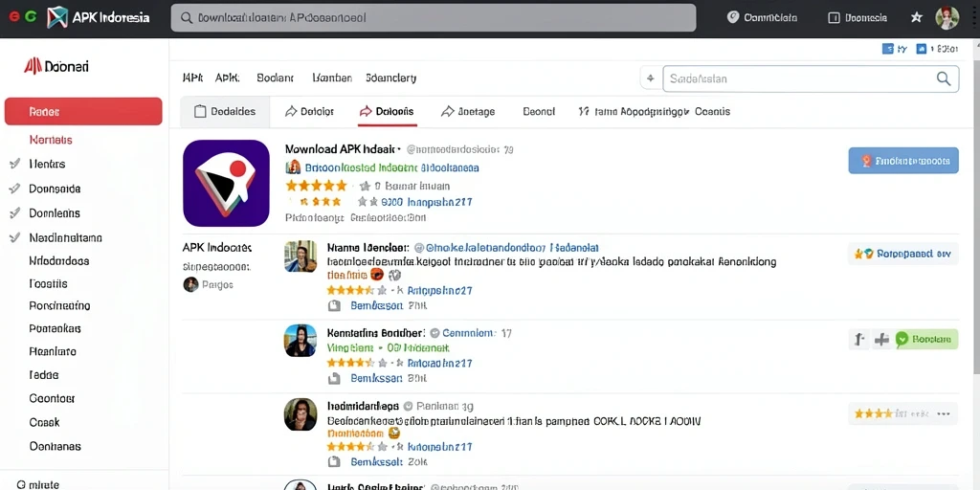
Task: Switch to the Deonol tab
Action: coord(539,112)
